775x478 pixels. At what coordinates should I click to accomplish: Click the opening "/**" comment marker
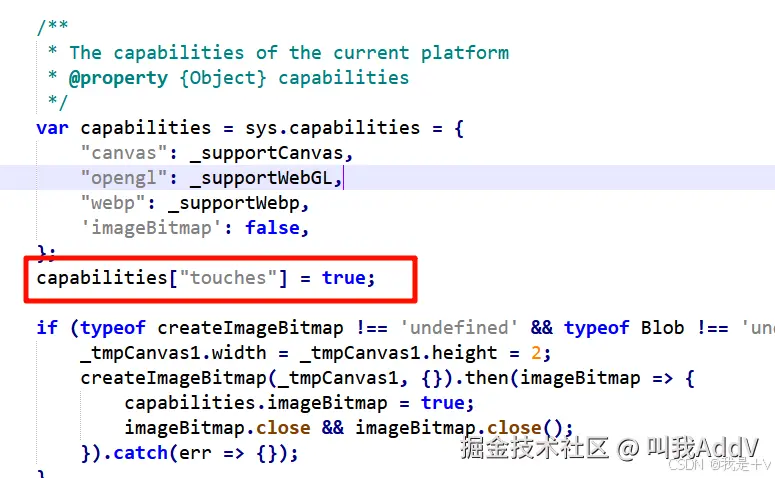pos(52,27)
